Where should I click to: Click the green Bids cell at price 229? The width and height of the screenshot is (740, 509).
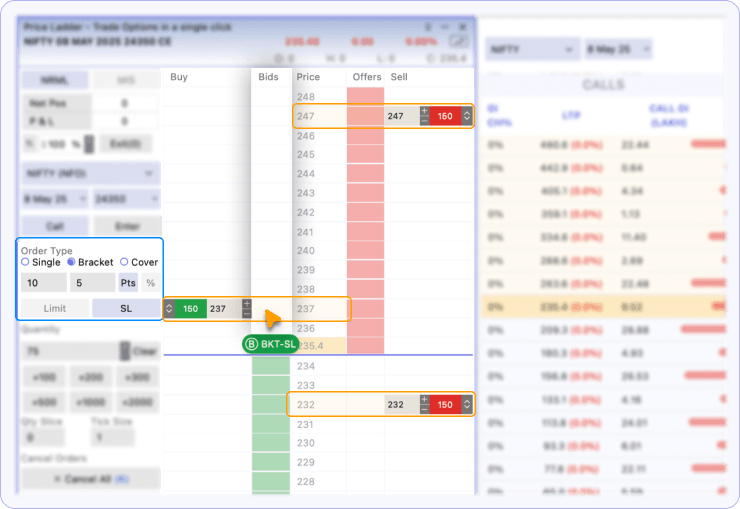tap(271, 462)
